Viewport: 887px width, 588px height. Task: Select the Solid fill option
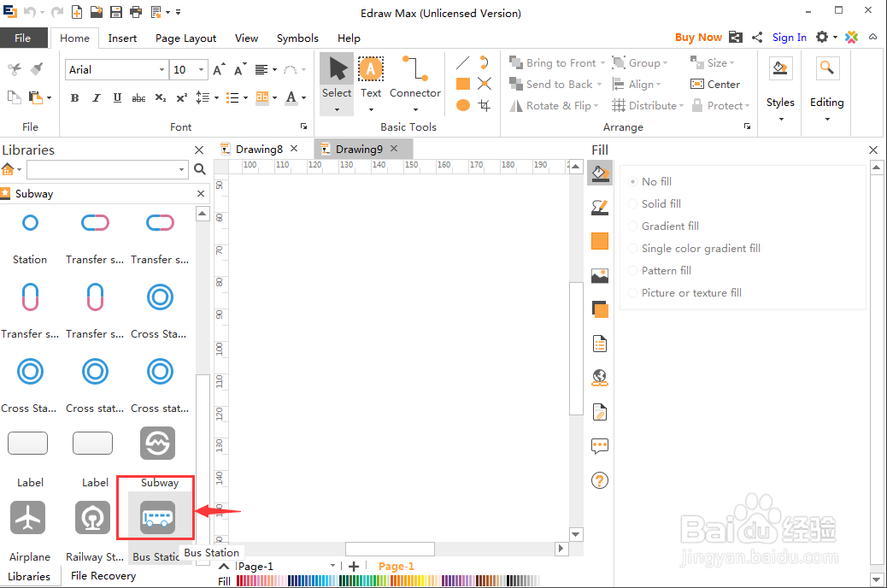[655, 203]
